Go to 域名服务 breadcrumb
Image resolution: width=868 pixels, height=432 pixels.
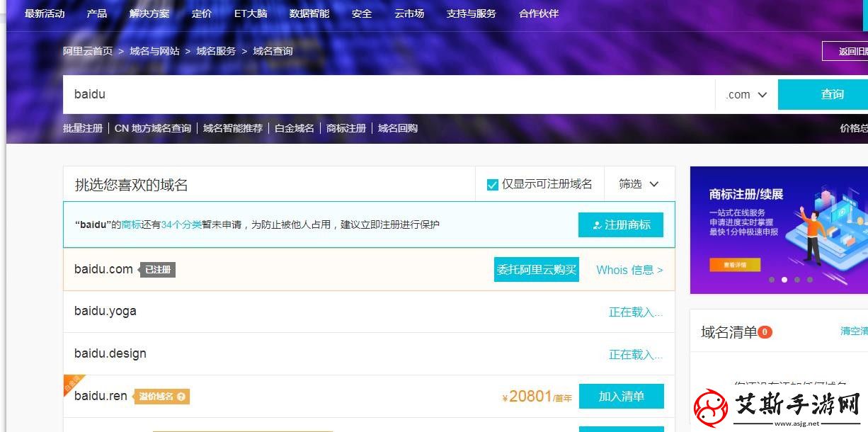216,51
